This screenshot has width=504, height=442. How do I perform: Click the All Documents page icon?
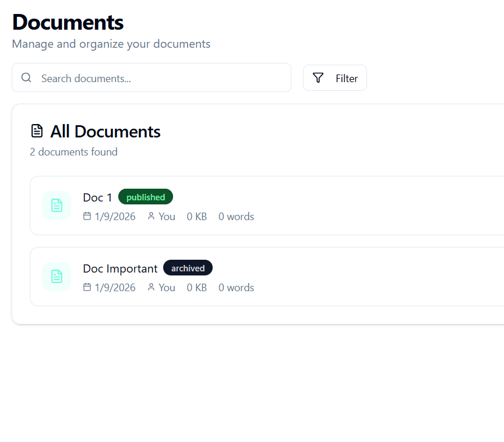[37, 130]
